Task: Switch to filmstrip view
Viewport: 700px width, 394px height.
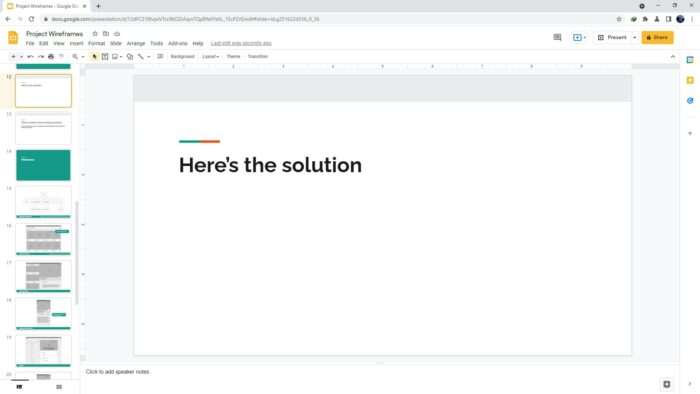Action: point(19,386)
